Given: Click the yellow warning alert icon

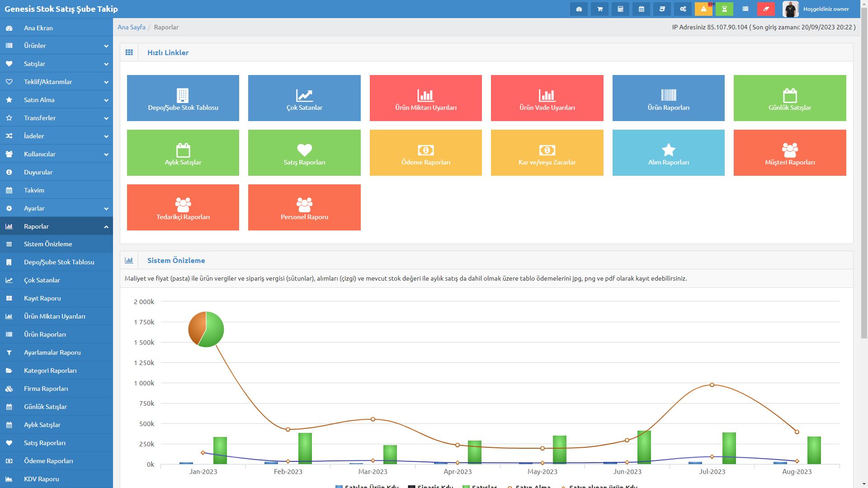Looking at the screenshot, I should (703, 9).
